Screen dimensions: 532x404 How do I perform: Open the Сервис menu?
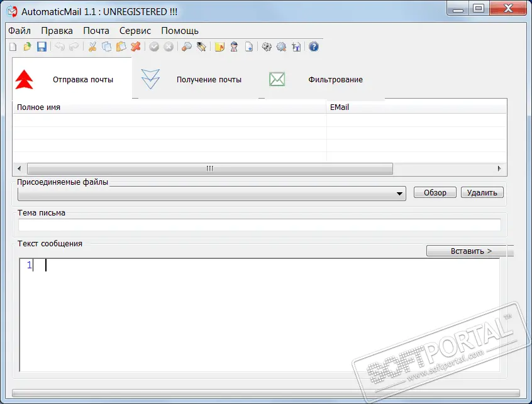pos(135,30)
